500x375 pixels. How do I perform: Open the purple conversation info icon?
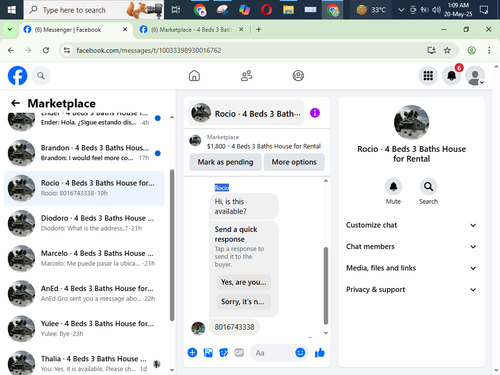(315, 113)
